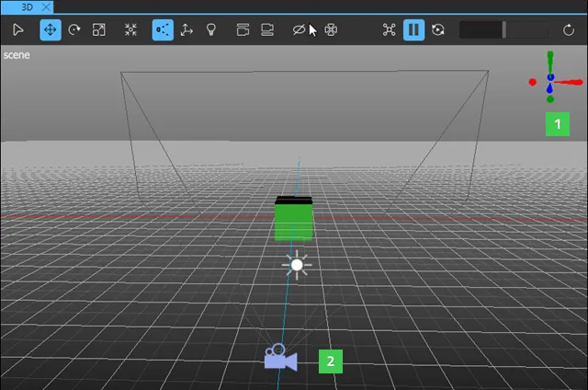Click the circular reset arrow icon
The width and height of the screenshot is (588, 390).
tap(569, 29)
